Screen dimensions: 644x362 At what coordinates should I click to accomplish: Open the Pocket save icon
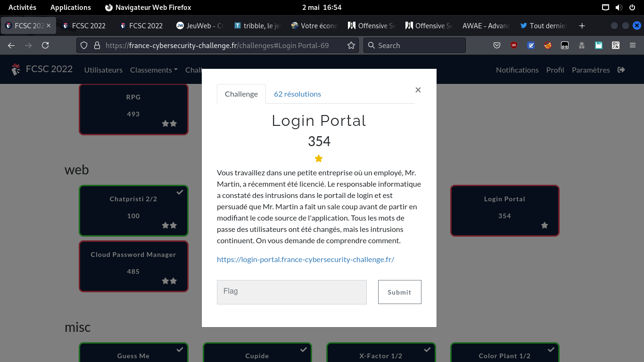[x=497, y=45]
